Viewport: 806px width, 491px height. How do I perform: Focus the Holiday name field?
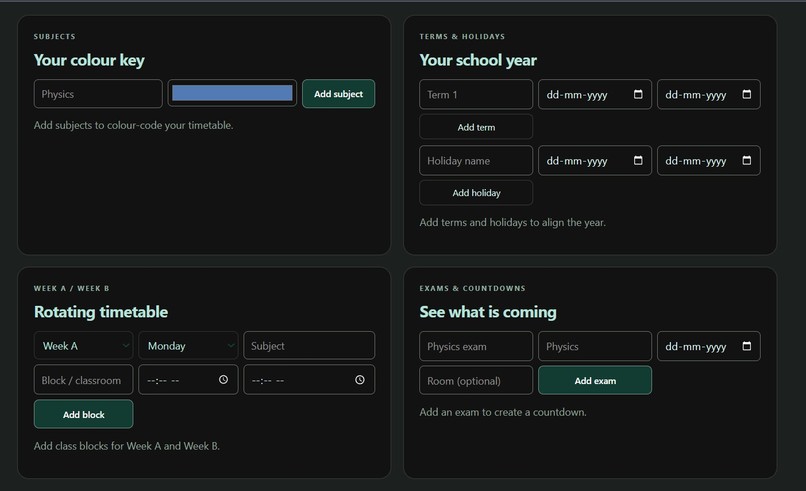click(476, 160)
